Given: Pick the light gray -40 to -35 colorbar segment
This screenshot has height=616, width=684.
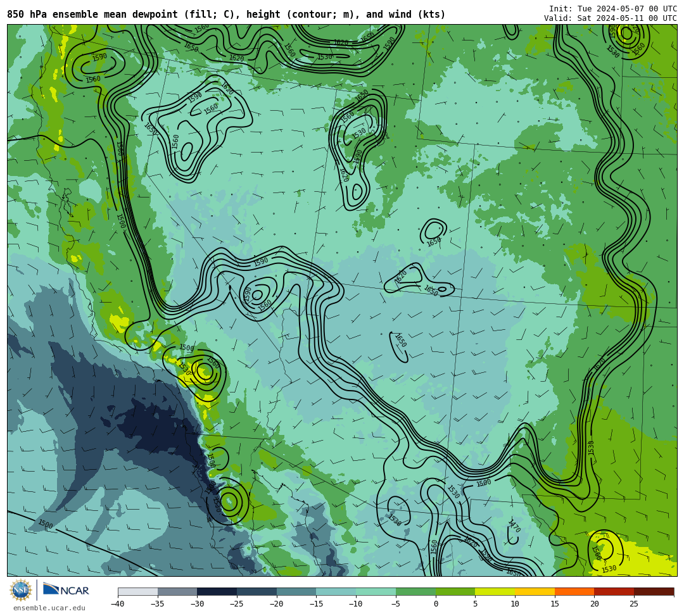Looking at the screenshot, I should pyautogui.click(x=138, y=591).
